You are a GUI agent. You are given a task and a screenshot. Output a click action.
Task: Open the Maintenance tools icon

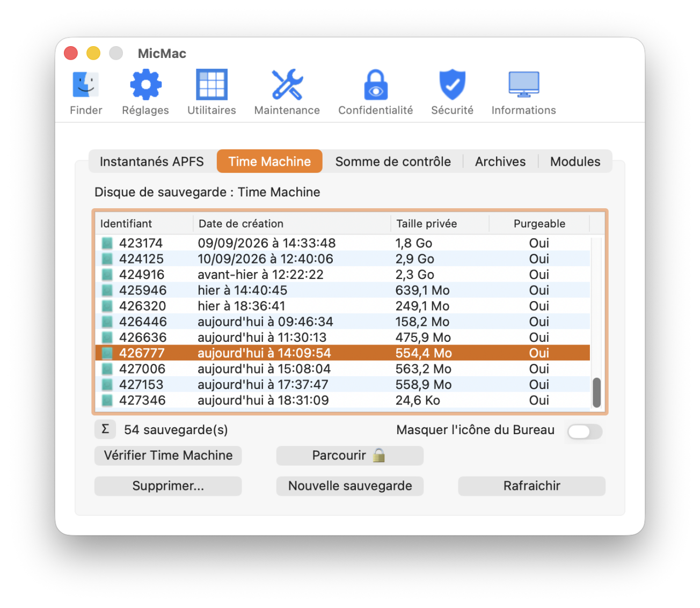click(x=287, y=85)
